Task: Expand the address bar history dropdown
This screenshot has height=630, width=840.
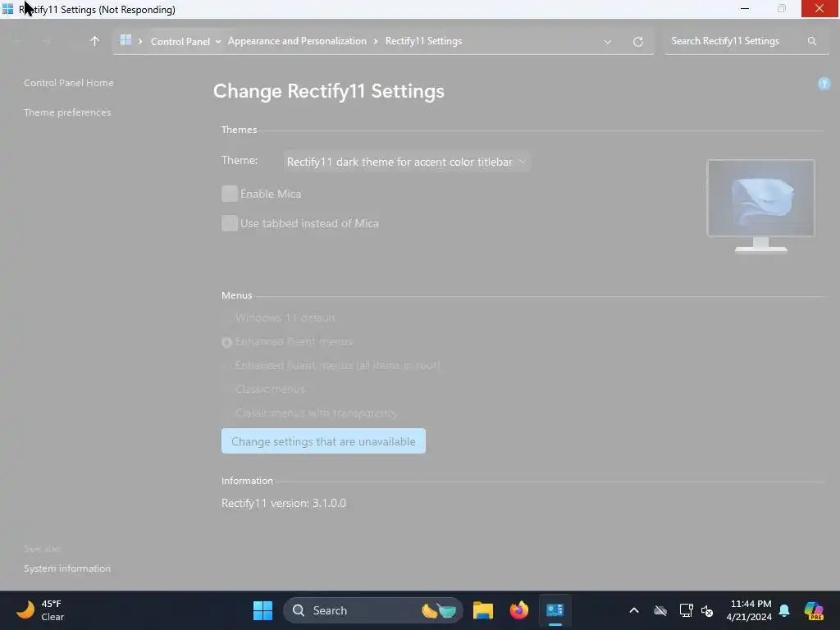Action: coord(608,42)
